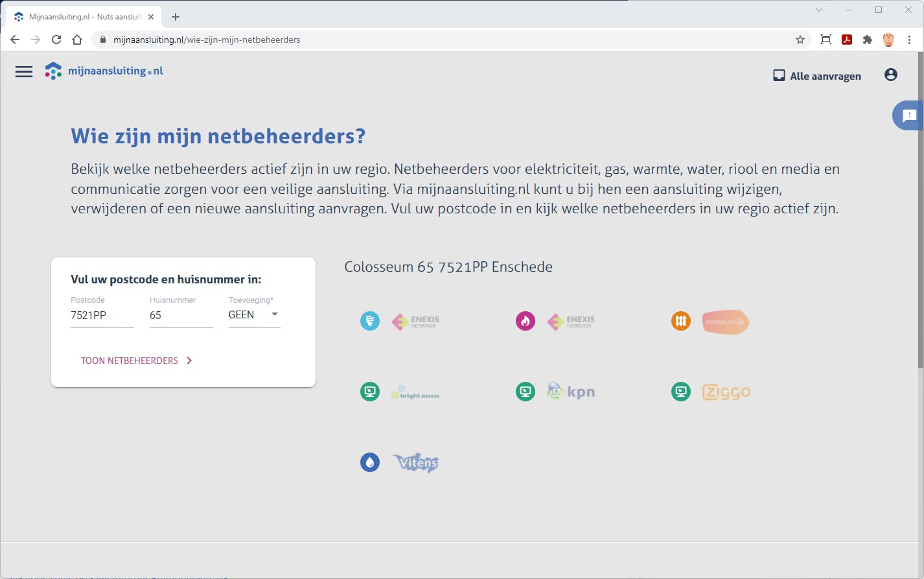Click the orange heat radiator icon
Viewport: 924px width, 579px height.
coord(681,321)
